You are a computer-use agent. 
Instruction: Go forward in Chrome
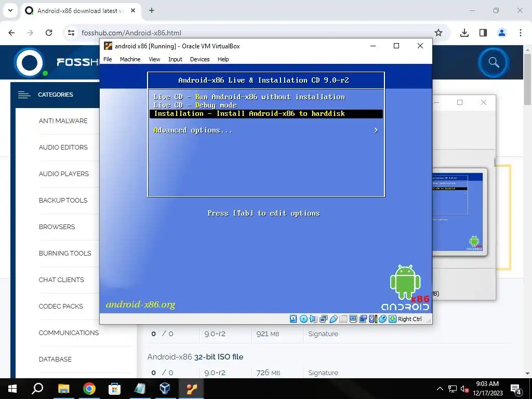(30, 33)
